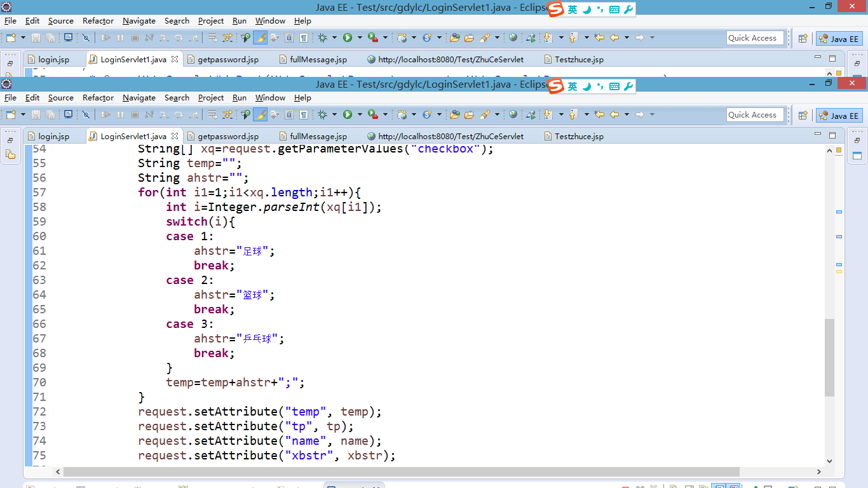Toggle Show Whitespace pilcrow in back window toolbar
The width and height of the screenshot is (868, 488).
[304, 37]
